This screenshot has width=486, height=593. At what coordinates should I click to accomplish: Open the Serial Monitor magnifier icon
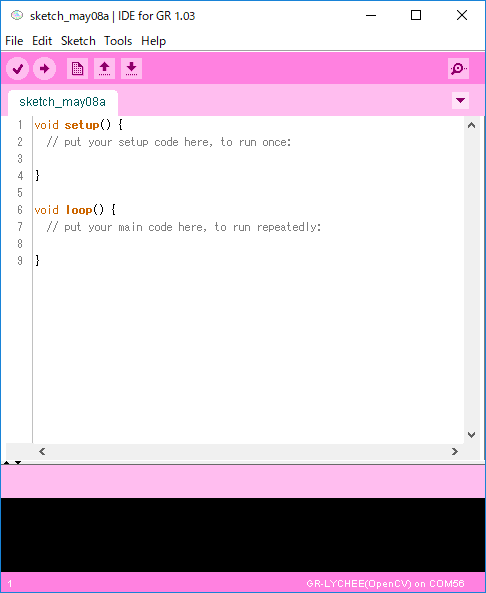click(x=458, y=68)
